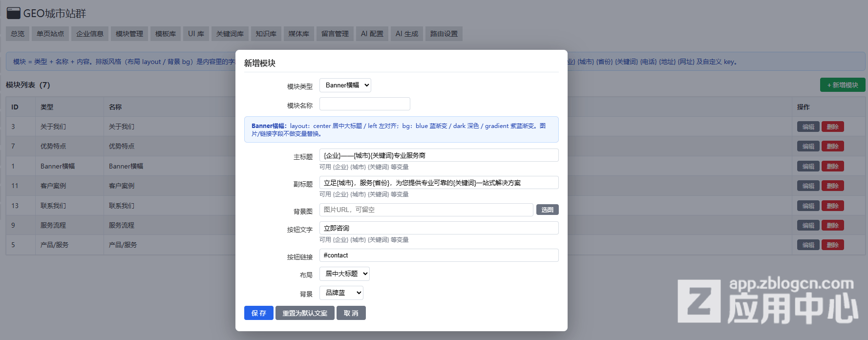Image resolution: width=868 pixels, height=340 pixels.
Task: Delete the 客户案例 module row
Action: (x=833, y=186)
